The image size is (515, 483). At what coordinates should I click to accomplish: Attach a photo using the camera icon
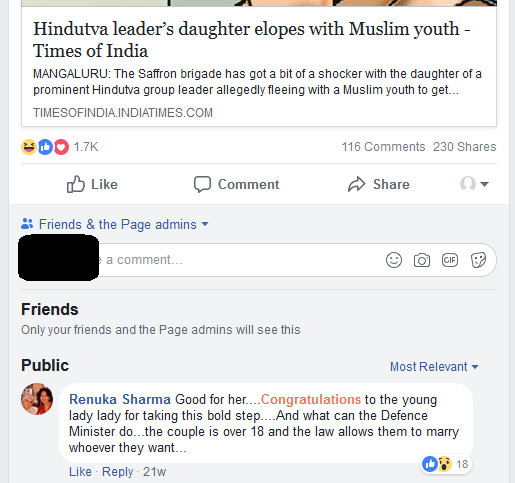click(422, 260)
